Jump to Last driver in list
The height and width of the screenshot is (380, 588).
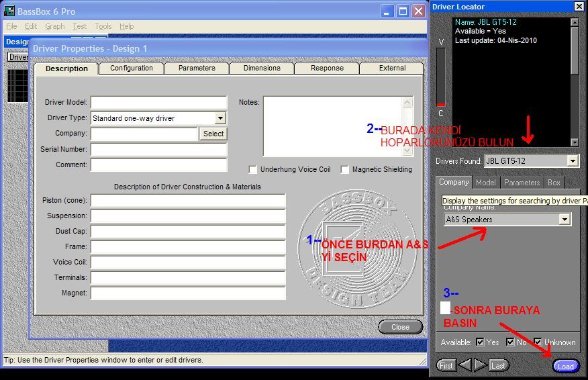pyautogui.click(x=498, y=365)
